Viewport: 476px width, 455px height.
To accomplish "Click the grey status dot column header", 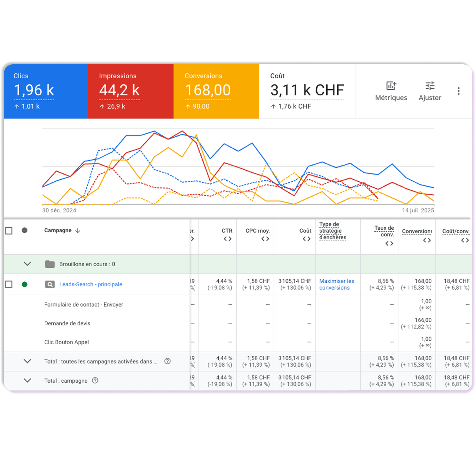I will point(25,230).
